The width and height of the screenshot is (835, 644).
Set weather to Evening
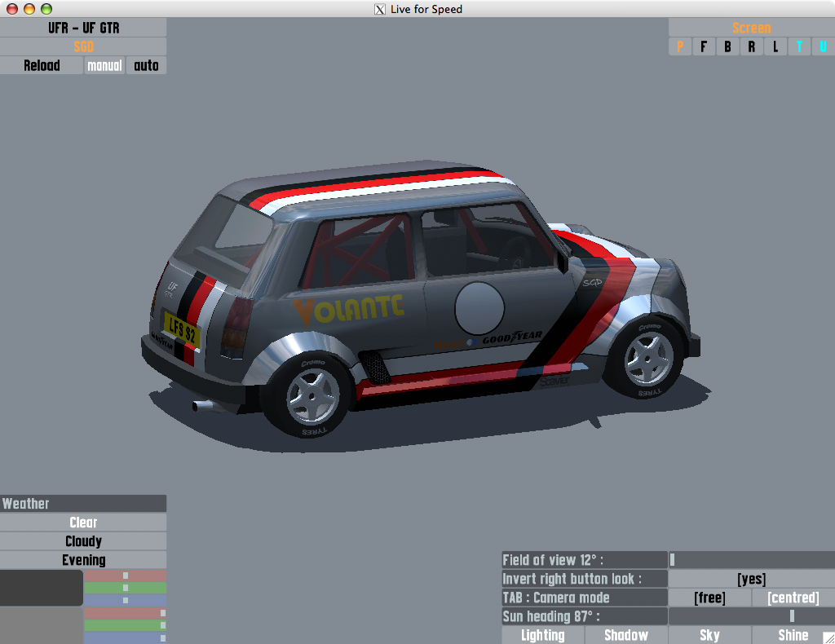point(83,560)
